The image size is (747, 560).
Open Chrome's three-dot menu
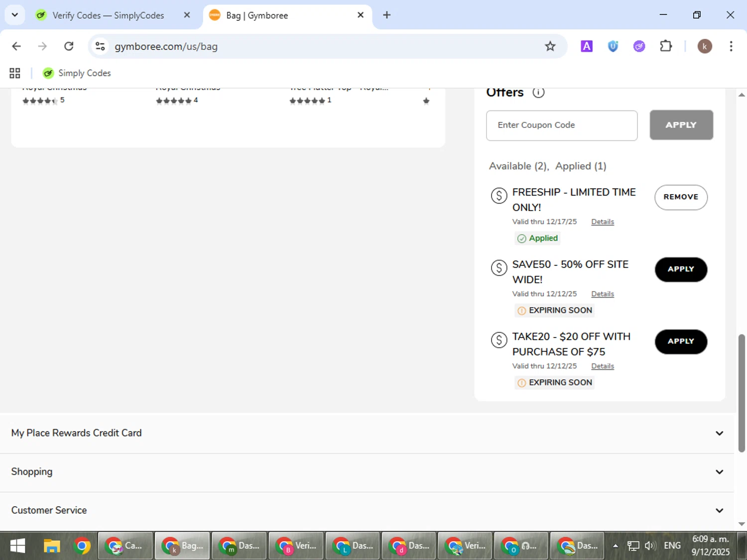[x=731, y=46]
